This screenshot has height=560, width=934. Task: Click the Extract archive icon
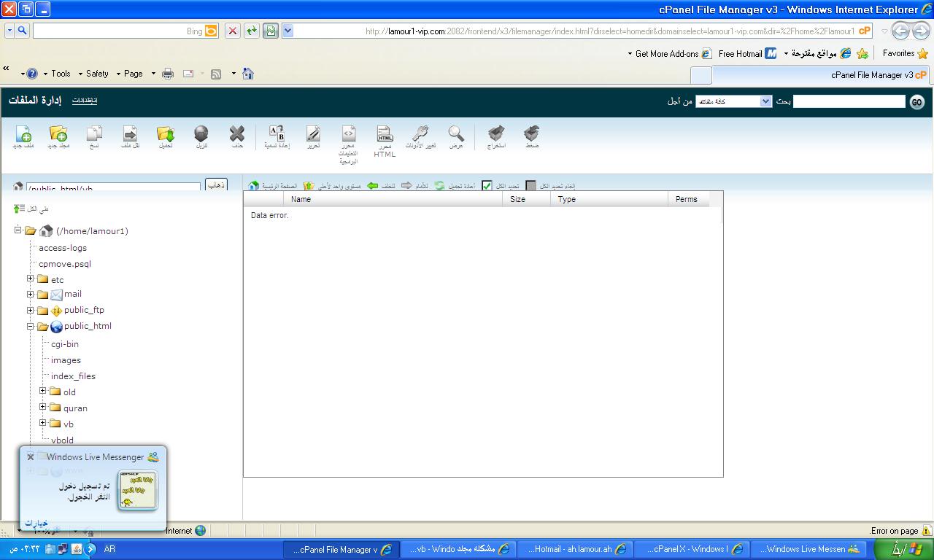tap(496, 134)
